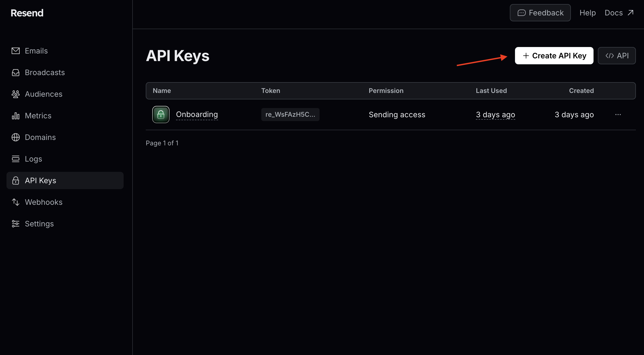Screen dimensions: 644x355
Task: Copy the token re_WsFAzH5C pill
Action: tap(290, 114)
